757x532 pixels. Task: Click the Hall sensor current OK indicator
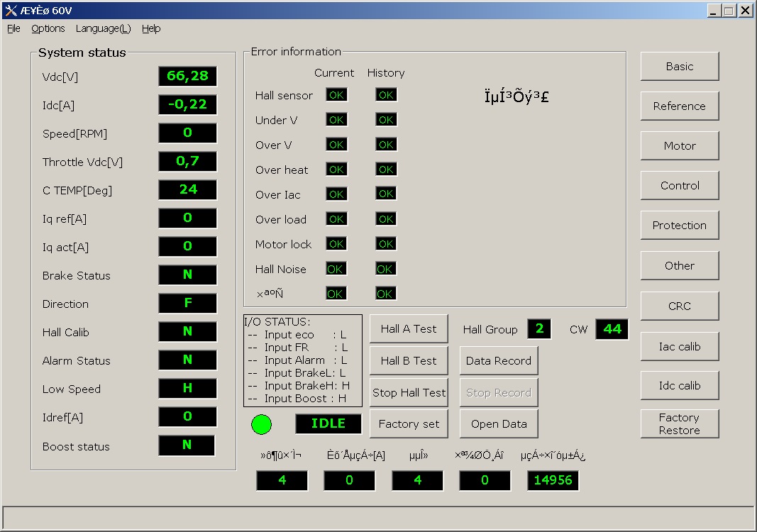click(336, 95)
